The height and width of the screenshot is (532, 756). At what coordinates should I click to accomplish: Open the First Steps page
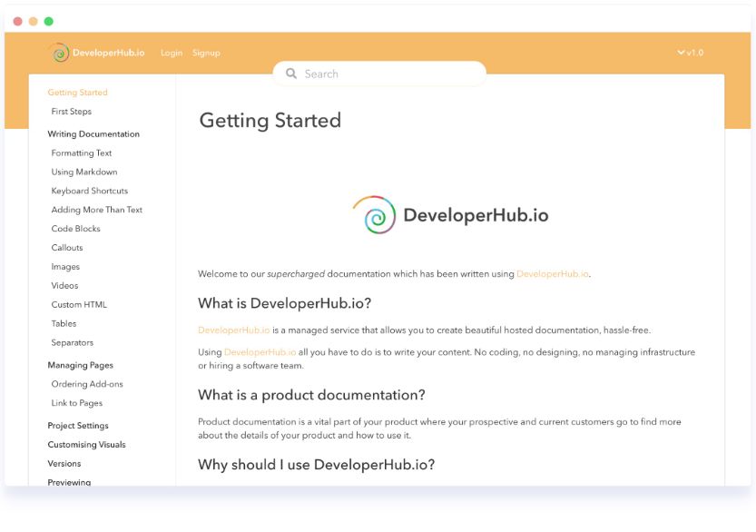point(72,111)
